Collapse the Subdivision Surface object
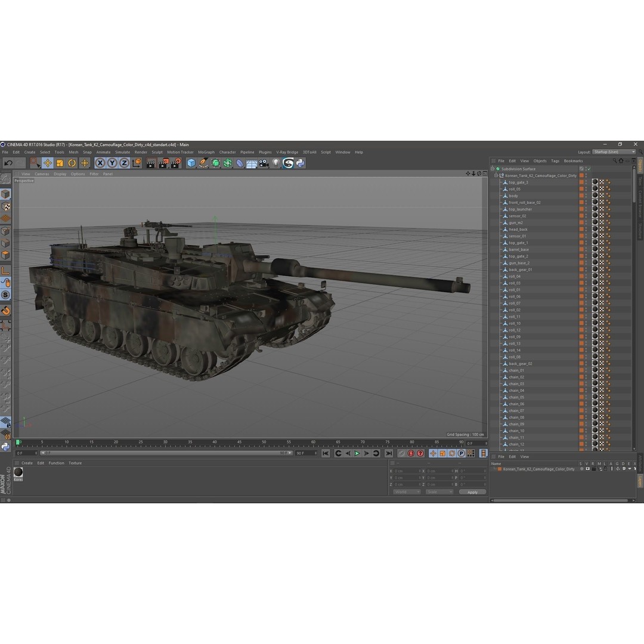 493,169
